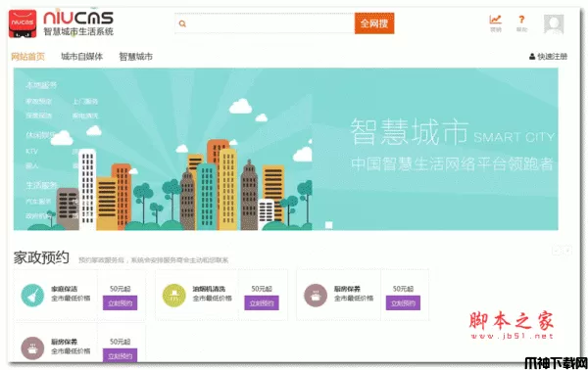588x370 pixels.
Task: Click the banner slide indicator square
Action: (x=328, y=225)
